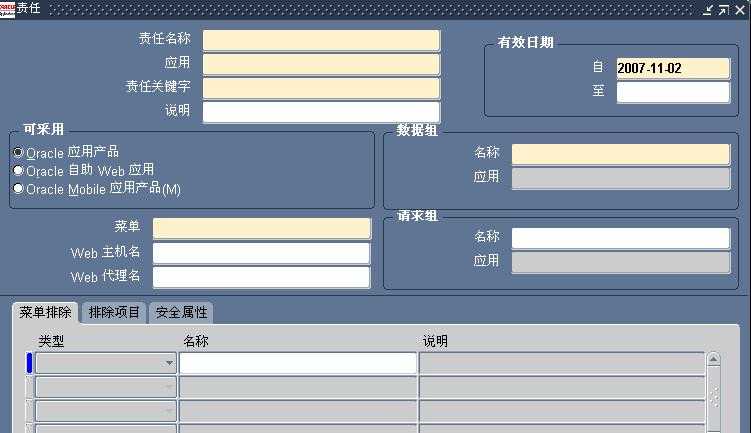Click the 菜单 input field
This screenshot has width=751, height=433.
[261, 228]
